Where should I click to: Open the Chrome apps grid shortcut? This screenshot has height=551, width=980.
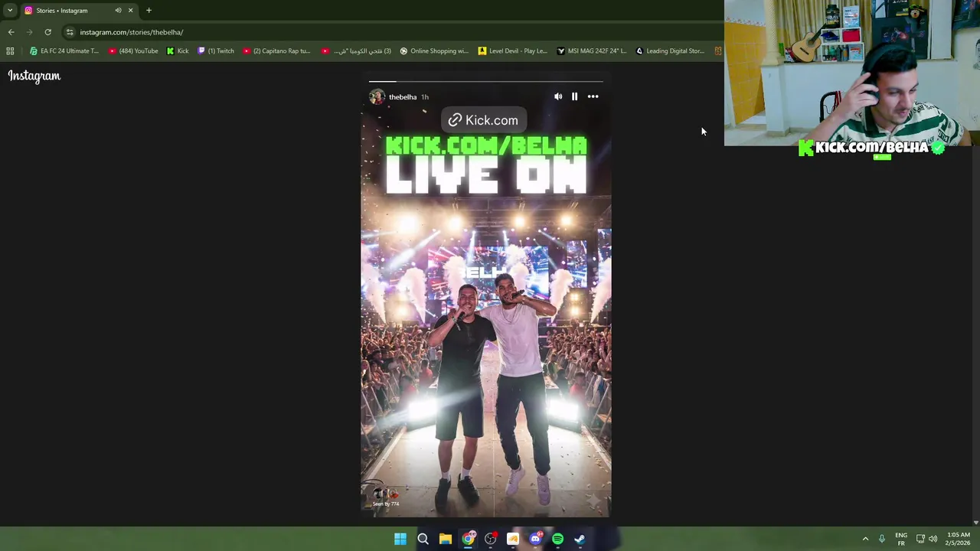click(10, 51)
